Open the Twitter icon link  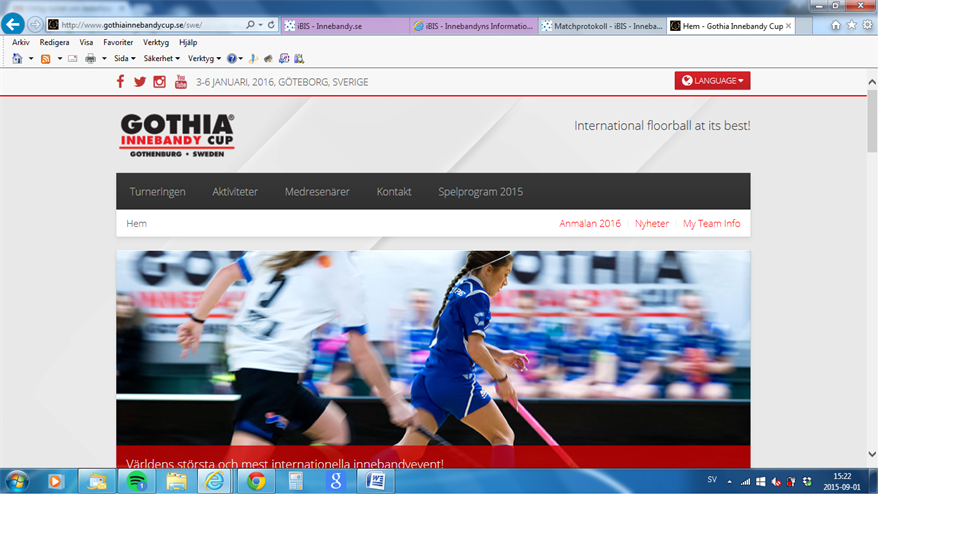point(140,82)
